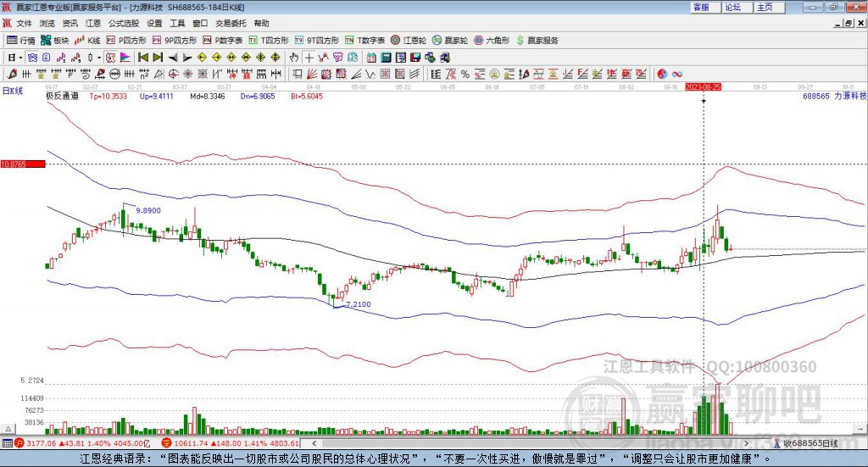
Task: Select the target circle crosshair icon
Action: click(x=173, y=74)
